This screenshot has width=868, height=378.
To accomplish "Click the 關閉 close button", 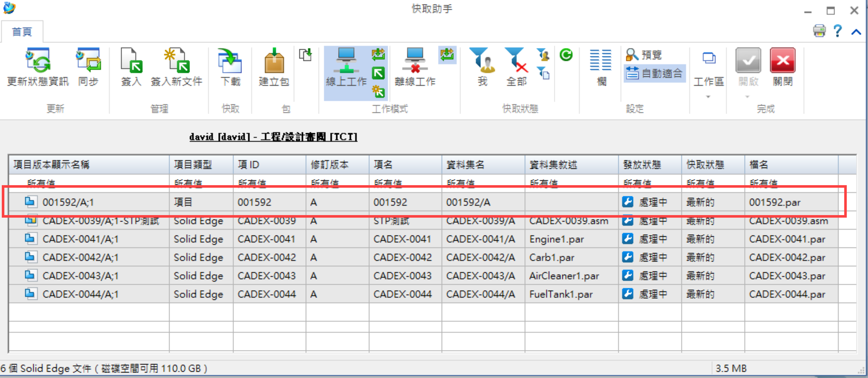I will [782, 67].
